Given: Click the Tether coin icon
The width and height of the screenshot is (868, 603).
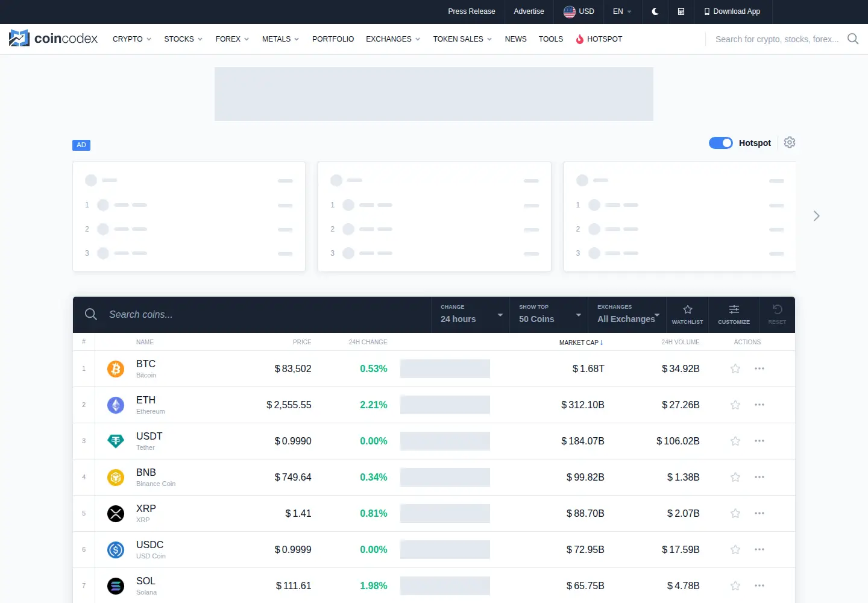Looking at the screenshot, I should click(116, 441).
